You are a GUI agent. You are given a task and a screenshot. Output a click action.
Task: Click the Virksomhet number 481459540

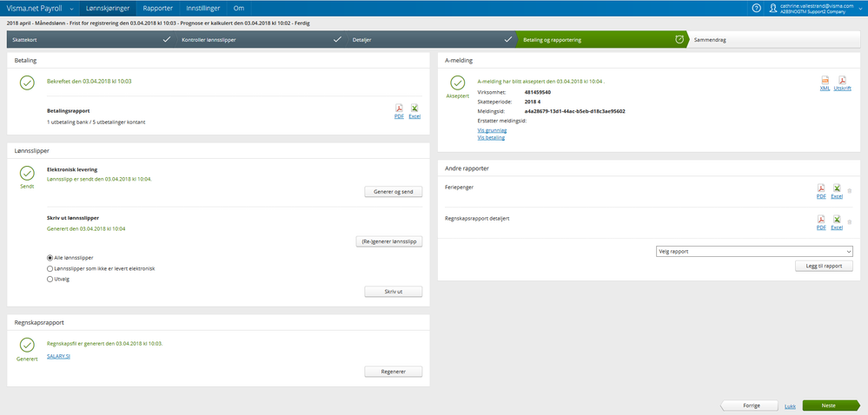coord(538,92)
